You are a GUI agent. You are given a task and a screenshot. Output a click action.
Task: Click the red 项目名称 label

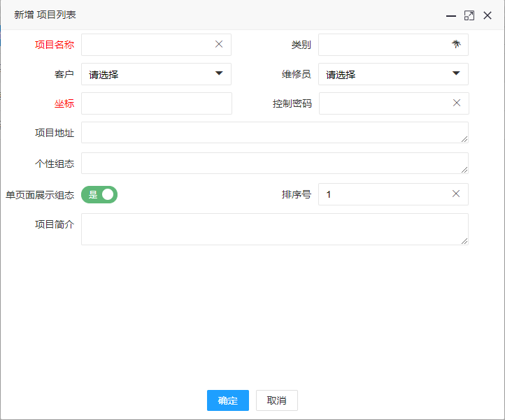pos(55,45)
